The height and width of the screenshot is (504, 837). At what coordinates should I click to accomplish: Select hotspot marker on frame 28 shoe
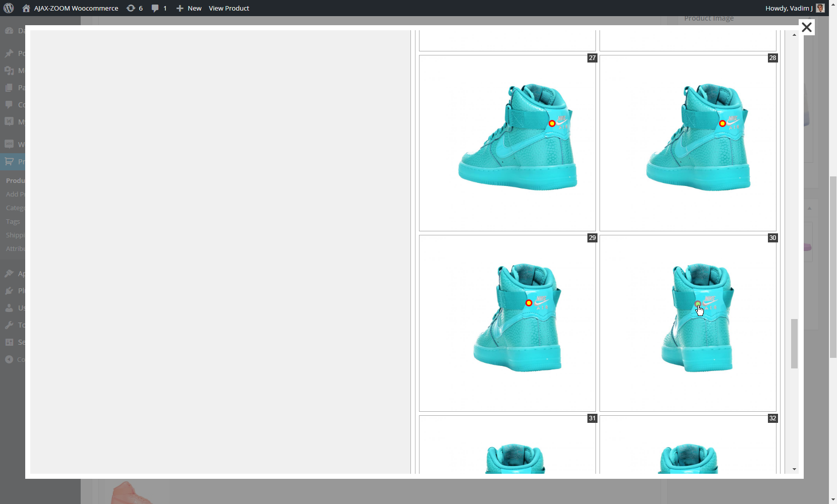tap(723, 123)
